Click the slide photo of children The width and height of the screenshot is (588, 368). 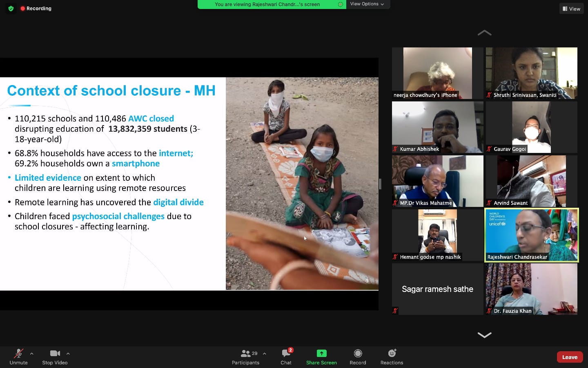302,184
